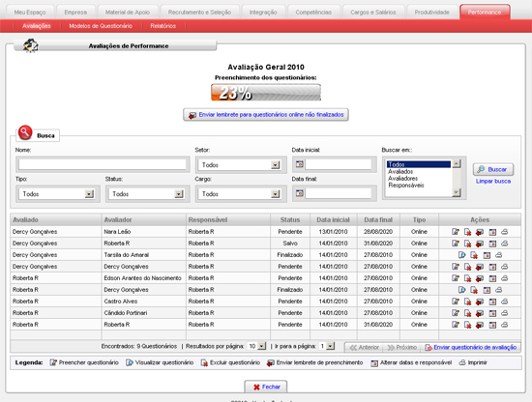Fill questionnaire for evaluator Castro Alves
This screenshot has height=402, width=532.
456,301
